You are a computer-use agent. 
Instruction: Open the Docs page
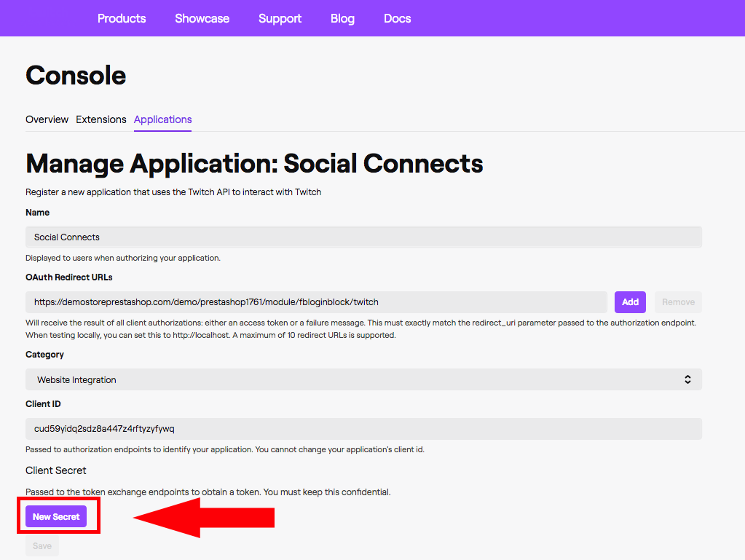pos(397,18)
